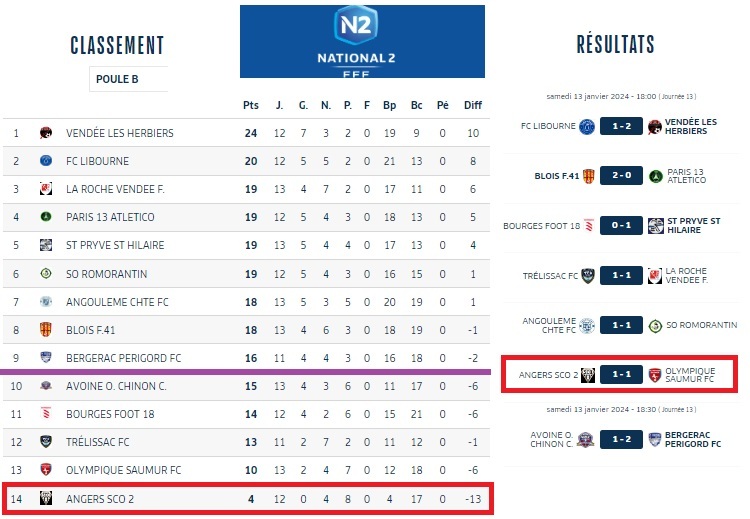Image resolution: width=750 pixels, height=519 pixels.
Task: Click the Blois vs Paris 13 2-0 score
Action: (x=622, y=175)
